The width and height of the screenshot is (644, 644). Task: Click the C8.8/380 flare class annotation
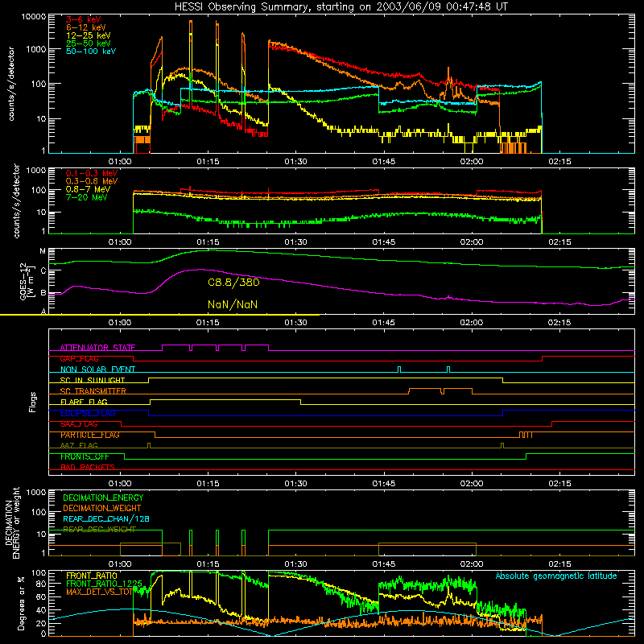233,283
